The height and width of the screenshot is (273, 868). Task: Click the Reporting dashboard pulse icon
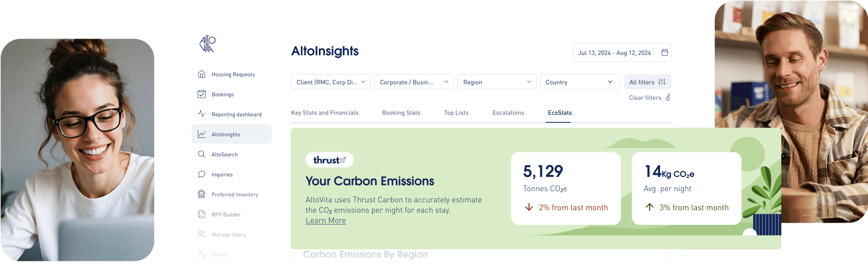click(201, 114)
